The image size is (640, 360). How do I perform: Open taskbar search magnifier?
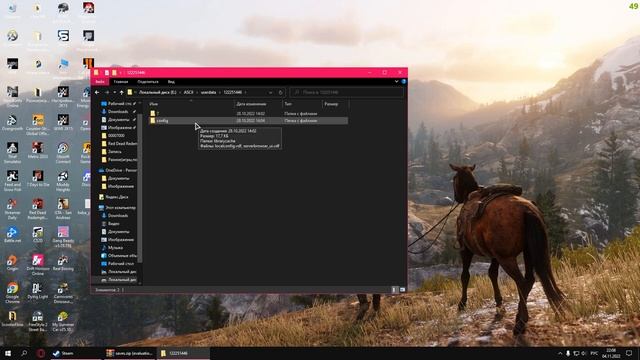(24, 353)
